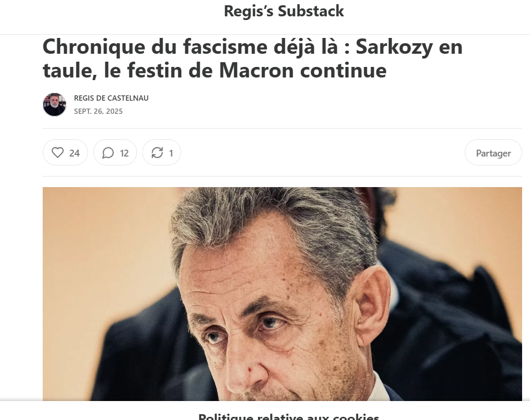
Task: Click the like count showing 24
Action: [x=74, y=153]
